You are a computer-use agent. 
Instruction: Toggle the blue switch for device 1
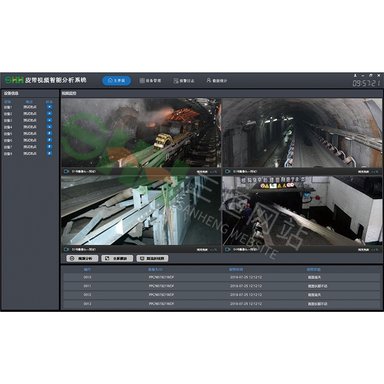point(49,107)
